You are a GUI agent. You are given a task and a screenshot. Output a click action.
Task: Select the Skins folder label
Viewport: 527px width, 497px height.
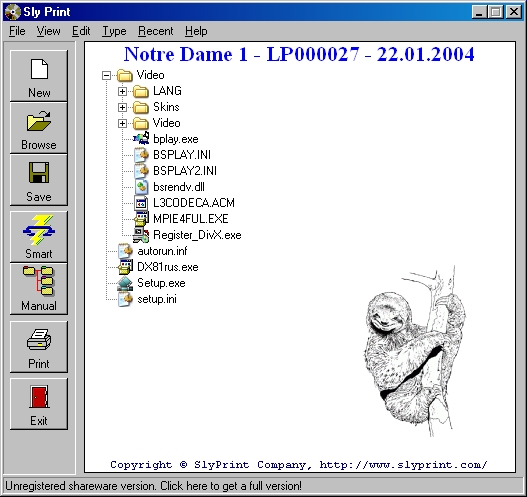click(166, 107)
